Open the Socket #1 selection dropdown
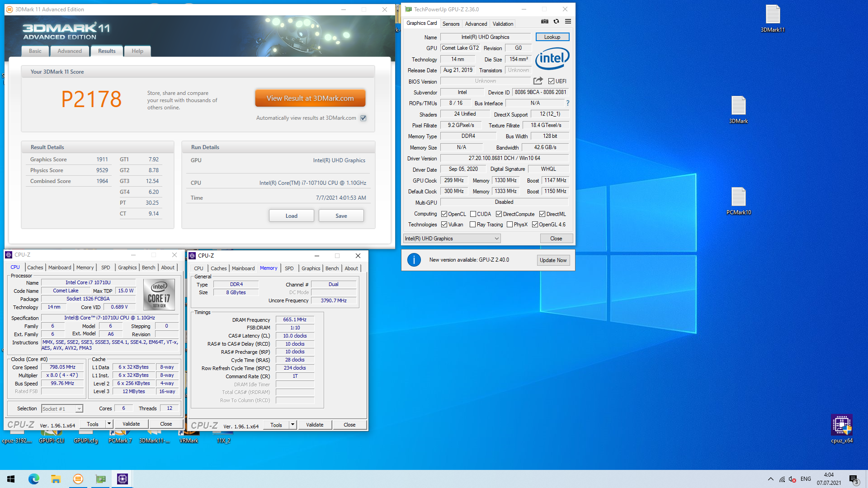The image size is (868, 488). [62, 409]
